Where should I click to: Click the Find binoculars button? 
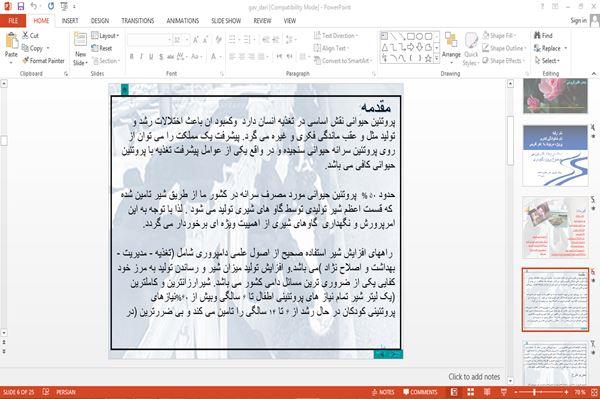pyautogui.click(x=543, y=36)
